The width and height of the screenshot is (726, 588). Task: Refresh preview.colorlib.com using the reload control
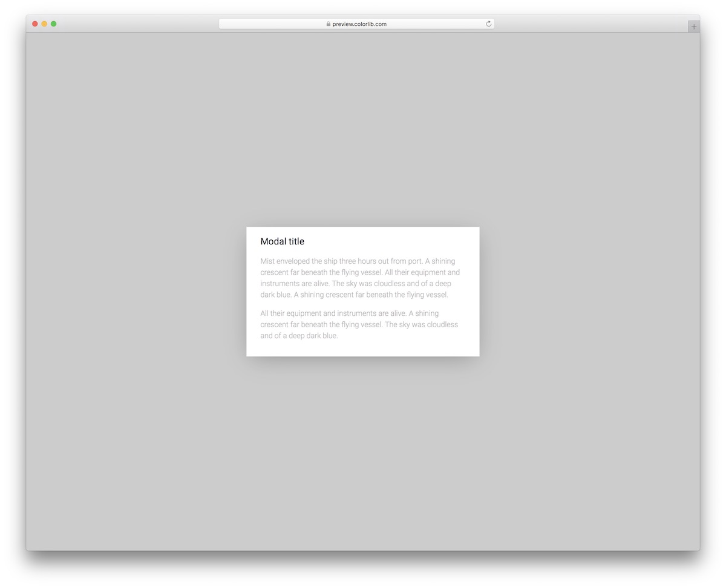coord(488,24)
